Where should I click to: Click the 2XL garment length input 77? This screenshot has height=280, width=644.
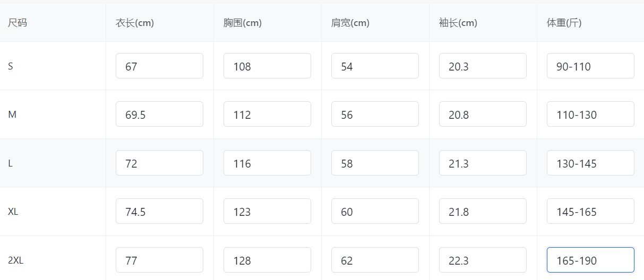159,260
